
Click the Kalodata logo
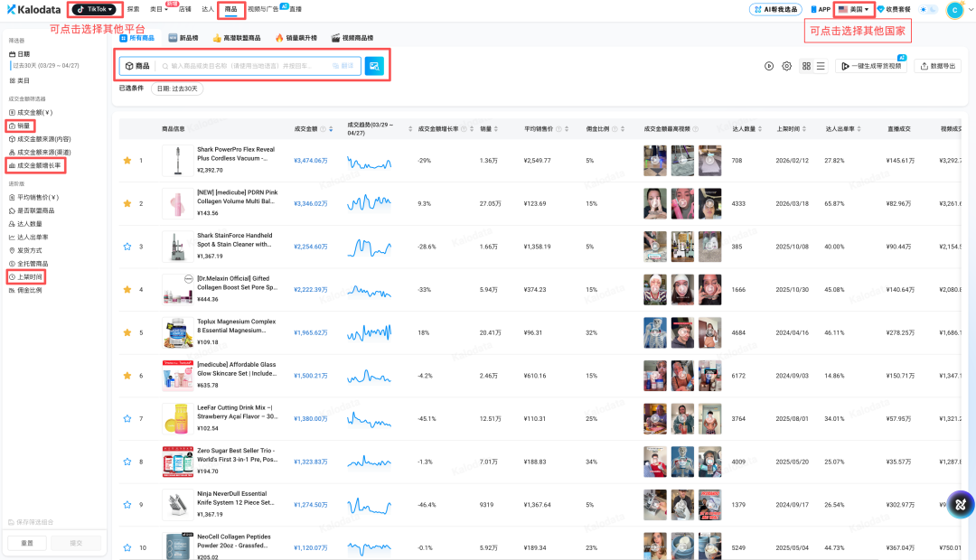click(x=33, y=9)
